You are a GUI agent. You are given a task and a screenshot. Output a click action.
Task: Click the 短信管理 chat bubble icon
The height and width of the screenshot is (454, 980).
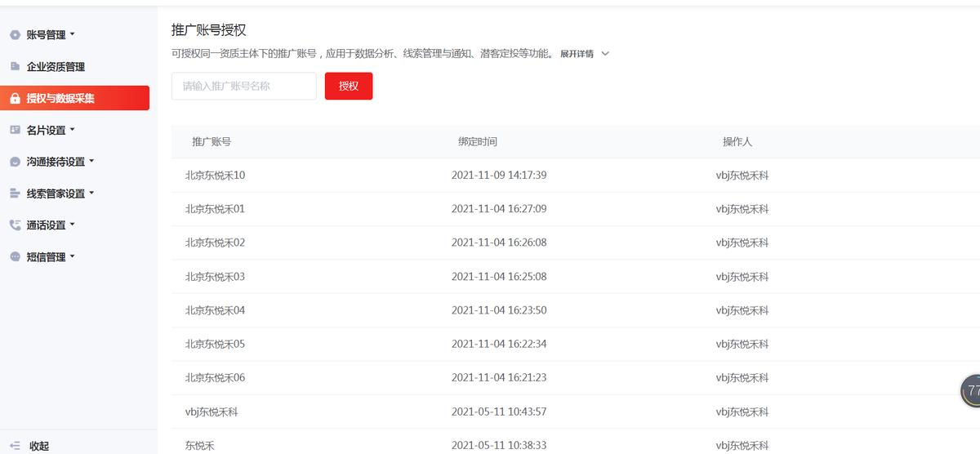pyautogui.click(x=15, y=256)
